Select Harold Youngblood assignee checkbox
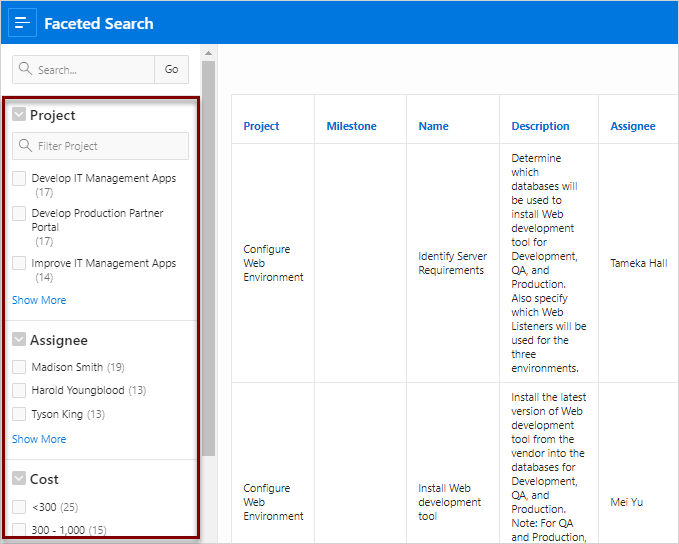Viewport: 679px width, 544px height. [19, 390]
